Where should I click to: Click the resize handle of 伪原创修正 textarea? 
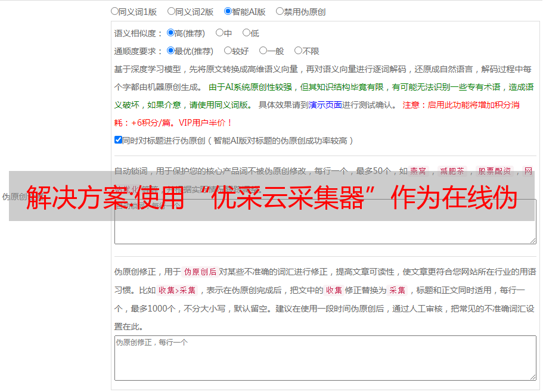pyautogui.click(x=533, y=377)
